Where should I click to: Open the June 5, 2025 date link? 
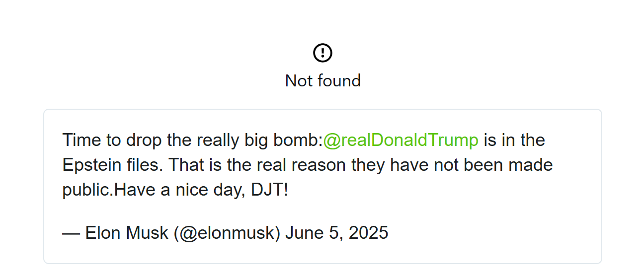pyautogui.click(x=336, y=232)
